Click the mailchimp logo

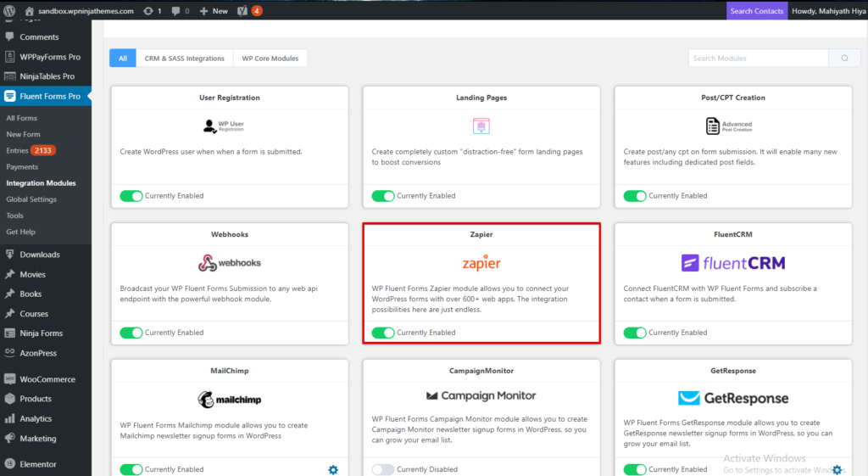click(x=229, y=400)
